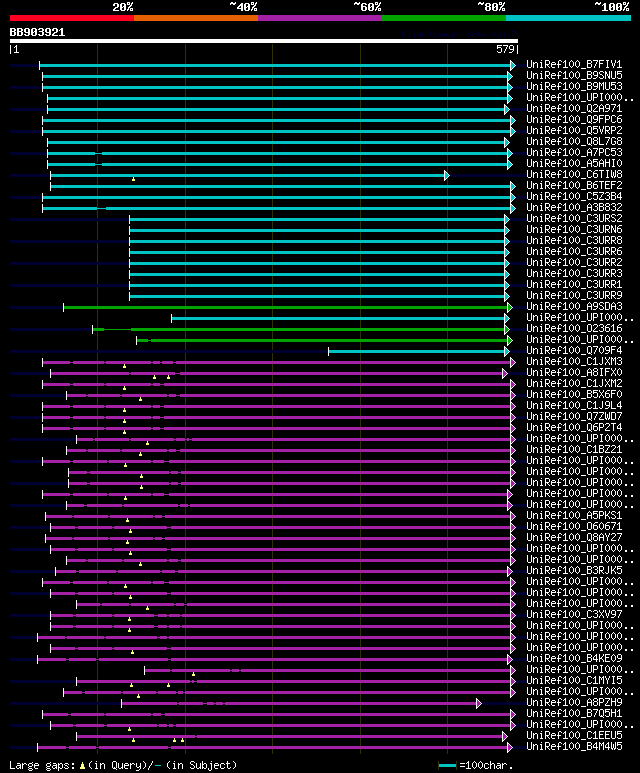Screen dimensions: 640x773
Task: Click label UniRef100_A7PC53
Action: [574, 152]
